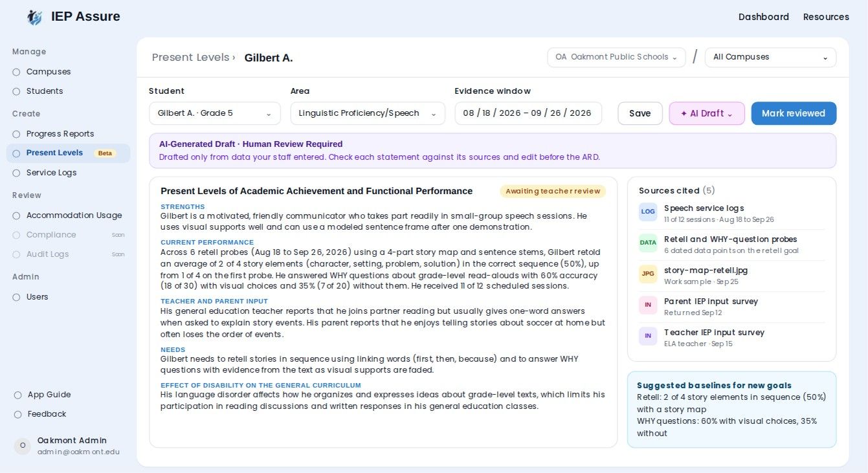Click the Awaiting teacher review status badge

pos(553,191)
